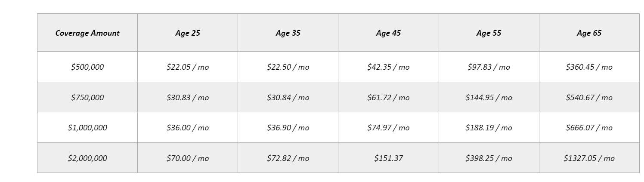The width and height of the screenshot is (644, 182).
Task: Click the $666.07 / mo premium cell
Action: 589,128
